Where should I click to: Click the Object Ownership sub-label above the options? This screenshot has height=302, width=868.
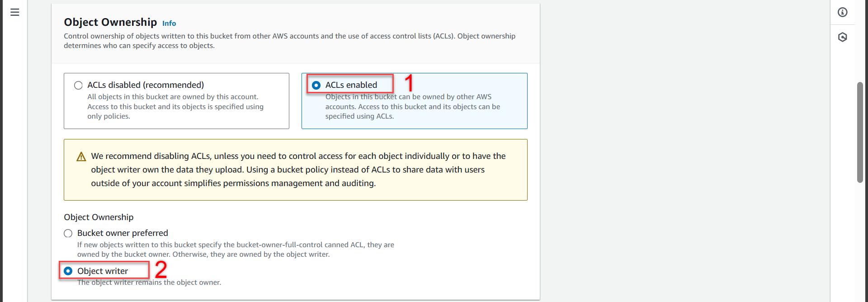(99, 217)
